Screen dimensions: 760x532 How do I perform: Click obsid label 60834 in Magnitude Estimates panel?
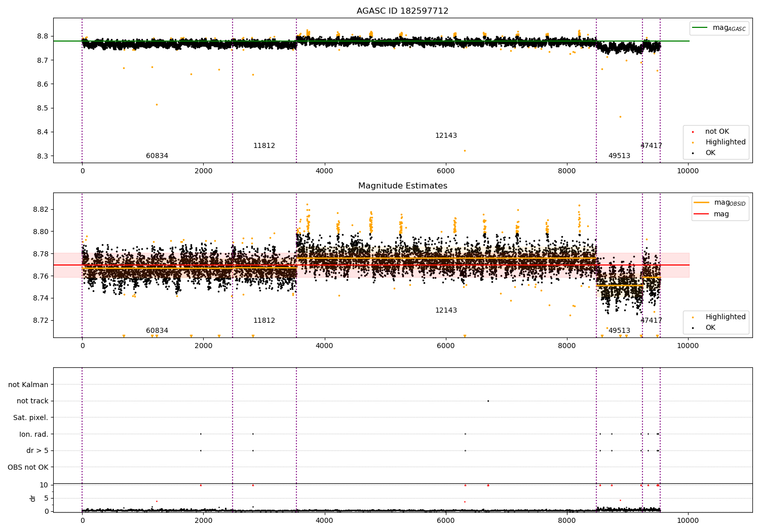pyautogui.click(x=157, y=330)
